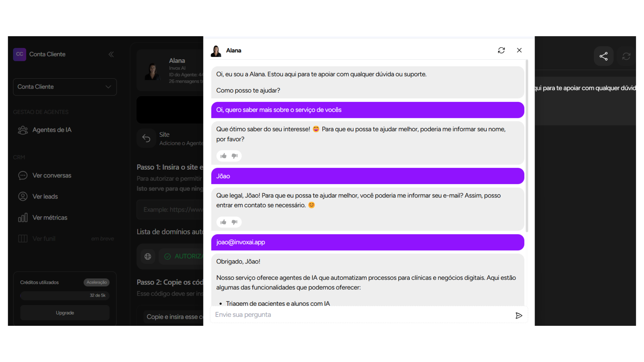Viewport: 644px width, 362px height.
Task: Click the refresh conversation icon in chat header
Action: pos(501,50)
